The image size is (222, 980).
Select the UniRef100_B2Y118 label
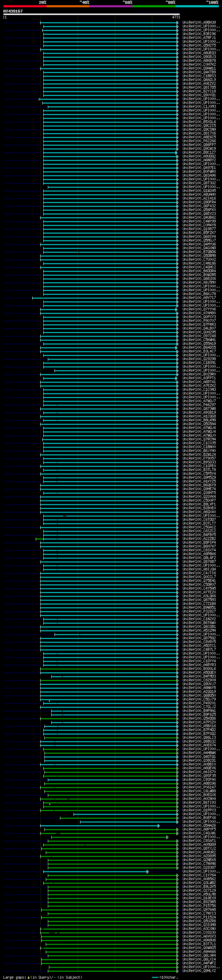(199, 91)
